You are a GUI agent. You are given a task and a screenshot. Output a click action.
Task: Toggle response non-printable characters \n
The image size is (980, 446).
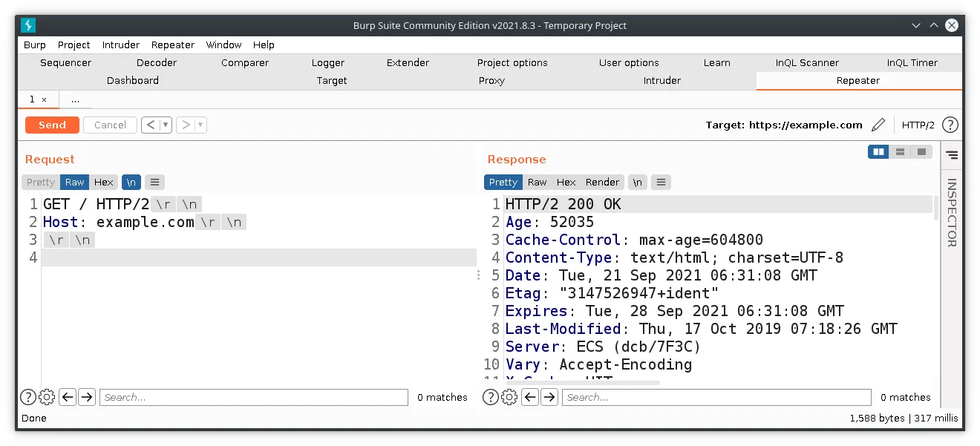click(637, 182)
